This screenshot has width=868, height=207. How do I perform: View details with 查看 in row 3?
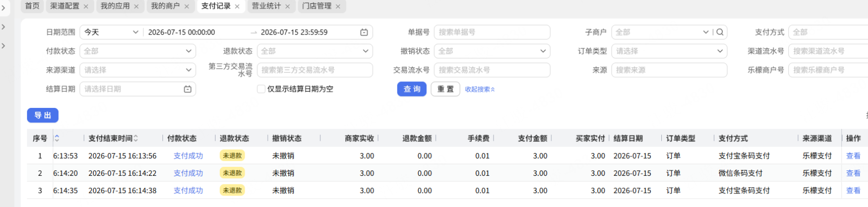[x=853, y=191]
